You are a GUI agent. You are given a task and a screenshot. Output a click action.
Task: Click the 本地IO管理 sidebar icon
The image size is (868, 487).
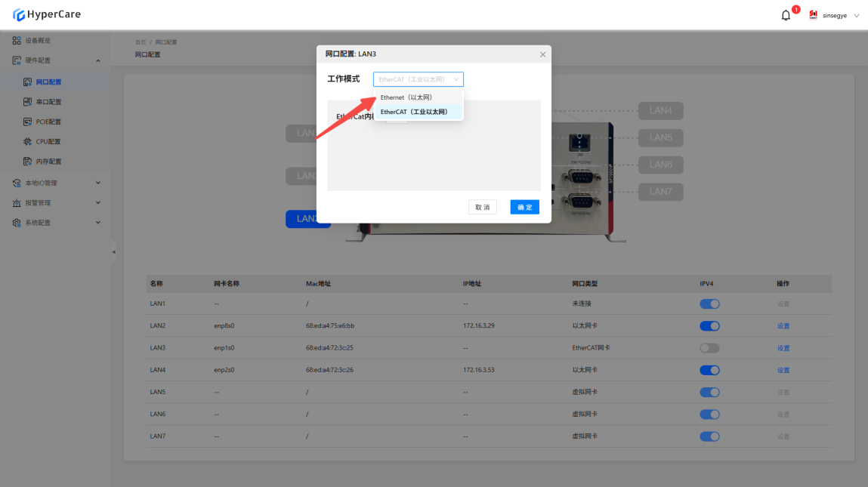click(17, 183)
